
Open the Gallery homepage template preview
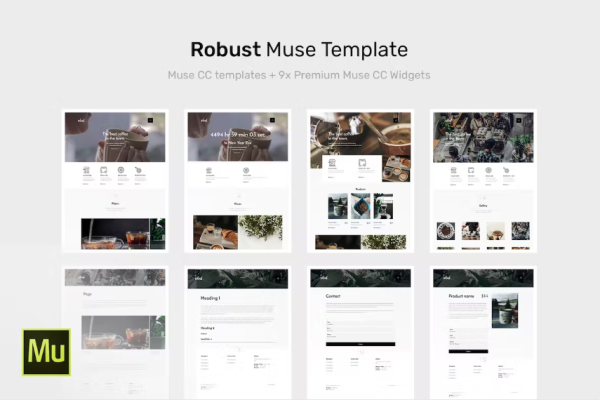[485, 180]
